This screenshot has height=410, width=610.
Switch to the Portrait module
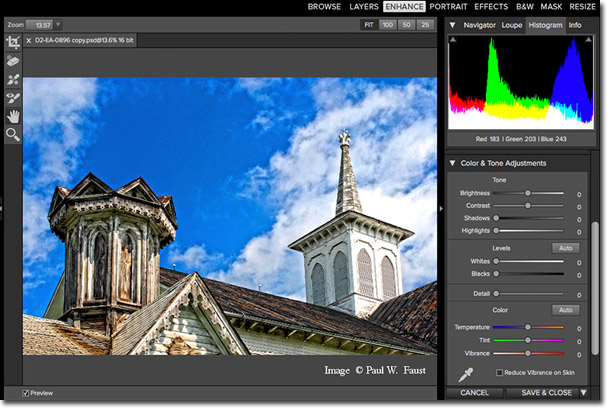pyautogui.click(x=448, y=7)
